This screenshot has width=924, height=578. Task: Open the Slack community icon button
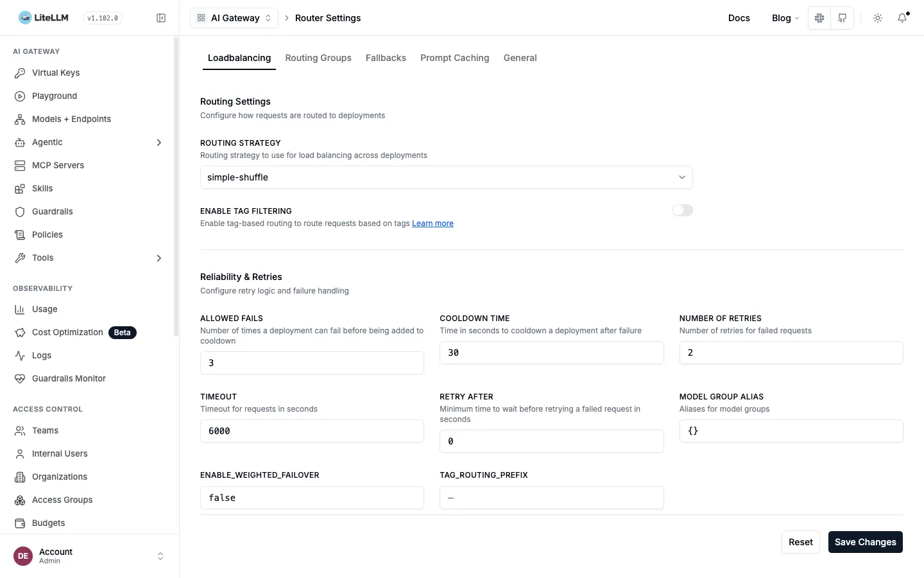point(819,18)
